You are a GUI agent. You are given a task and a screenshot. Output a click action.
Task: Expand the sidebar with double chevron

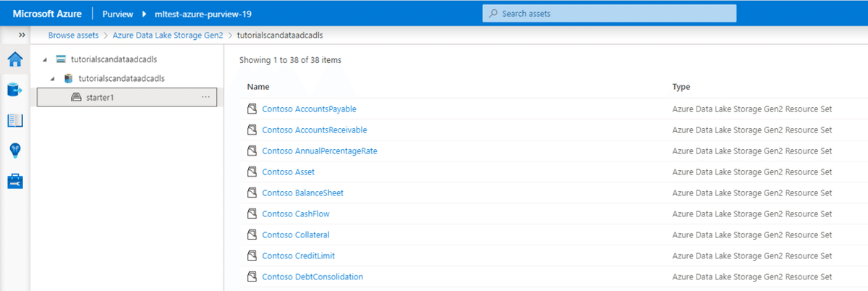(22, 35)
